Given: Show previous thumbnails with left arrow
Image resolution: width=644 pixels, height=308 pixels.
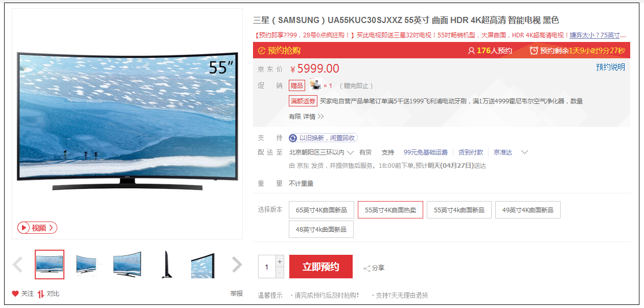Looking at the screenshot, I should pyautogui.click(x=18, y=265).
